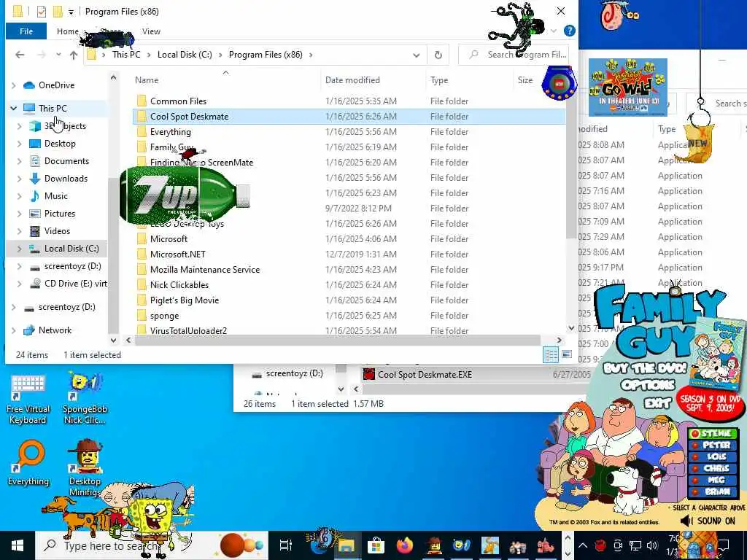Open Explorer help question mark icon

point(569,31)
